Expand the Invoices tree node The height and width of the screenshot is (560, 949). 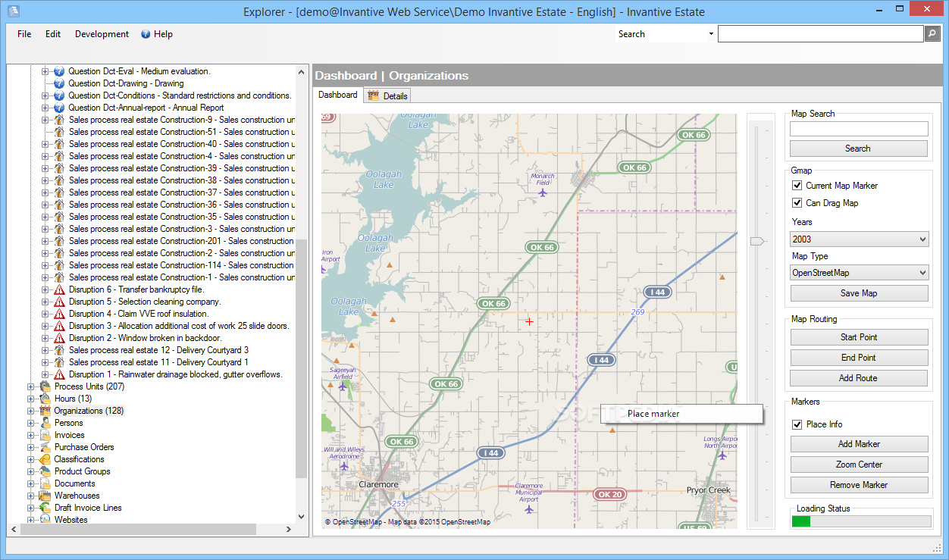[31, 435]
